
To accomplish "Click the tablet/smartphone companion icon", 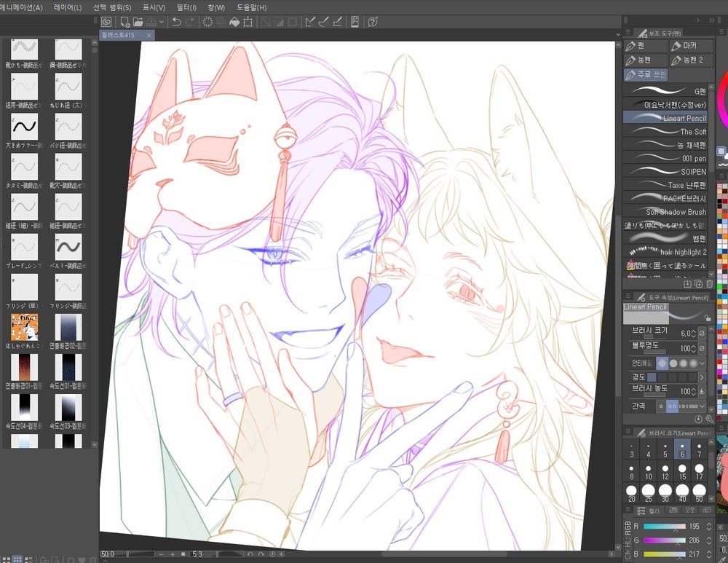I will click(355, 22).
